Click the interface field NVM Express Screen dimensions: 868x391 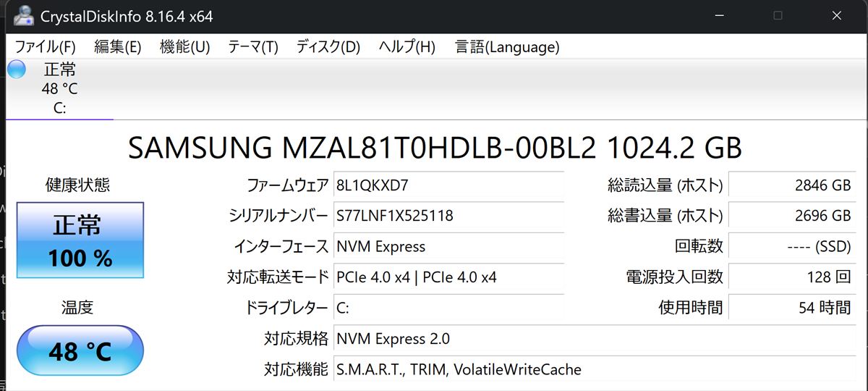click(448, 246)
